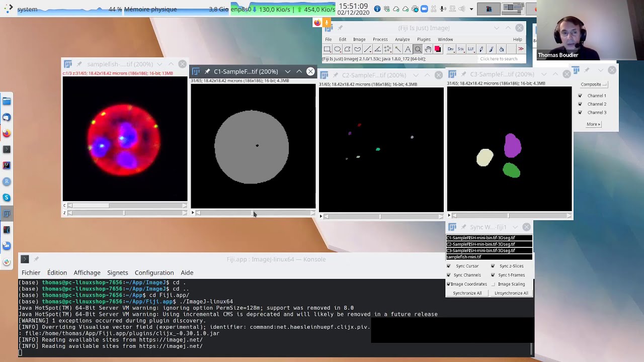Select C2-SampleFISH-min-bini.tif-3Dseg.tif in sync list
The width and height of the screenshot is (644, 362).
coord(489,244)
